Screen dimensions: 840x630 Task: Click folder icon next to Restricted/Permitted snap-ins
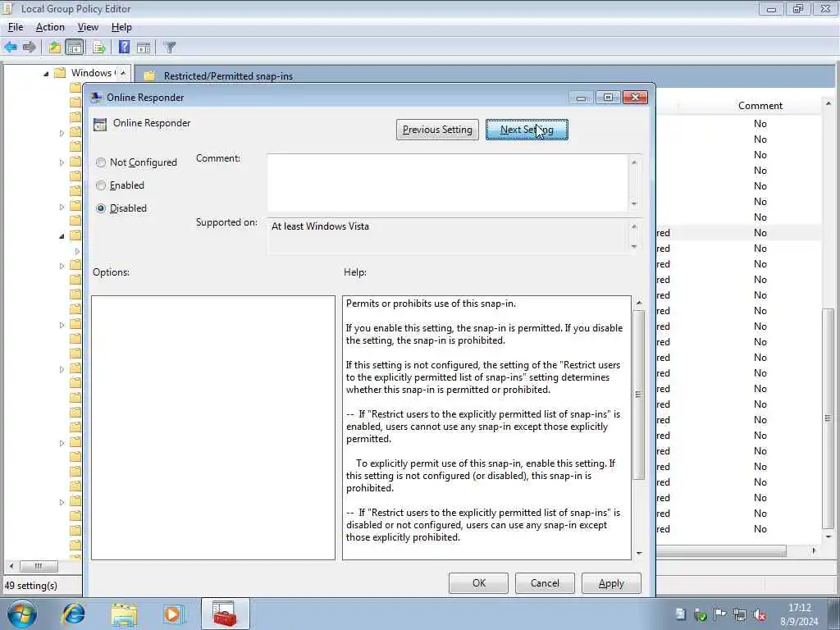click(149, 76)
